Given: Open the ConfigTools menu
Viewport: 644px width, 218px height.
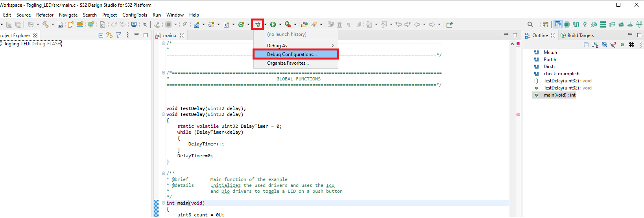Looking at the screenshot, I should pyautogui.click(x=135, y=15).
